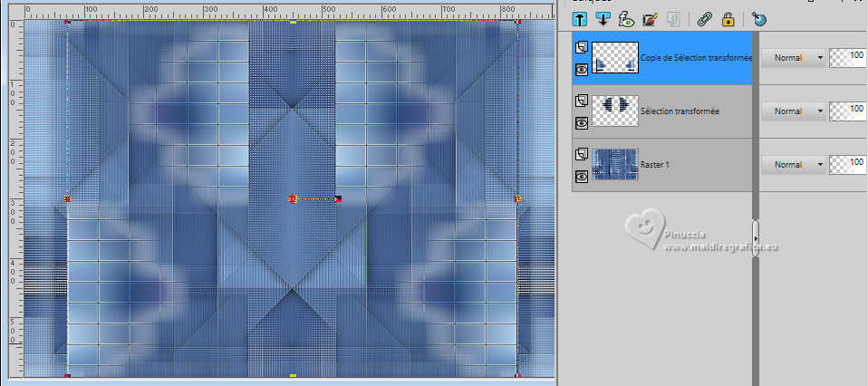
Task: Click the top-right corner pick handle
Action: [x=518, y=22]
